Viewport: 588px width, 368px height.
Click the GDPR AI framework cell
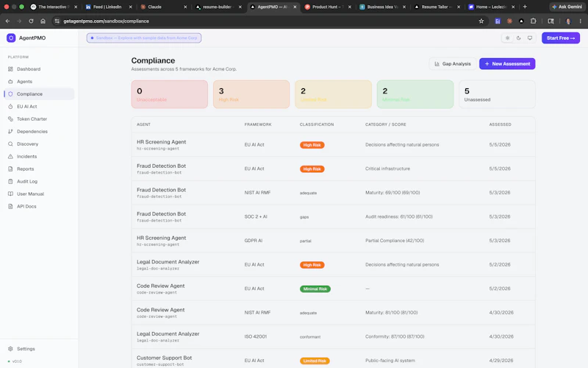click(254, 241)
